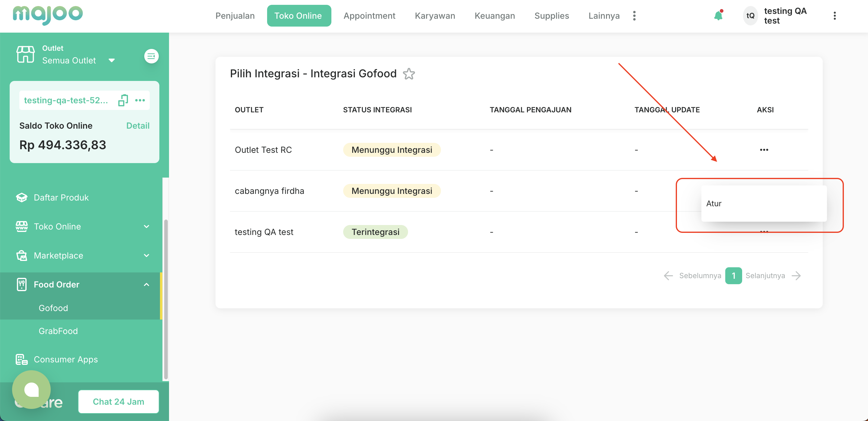Click the Detail link for Saldo
868x421 pixels.
138,126
